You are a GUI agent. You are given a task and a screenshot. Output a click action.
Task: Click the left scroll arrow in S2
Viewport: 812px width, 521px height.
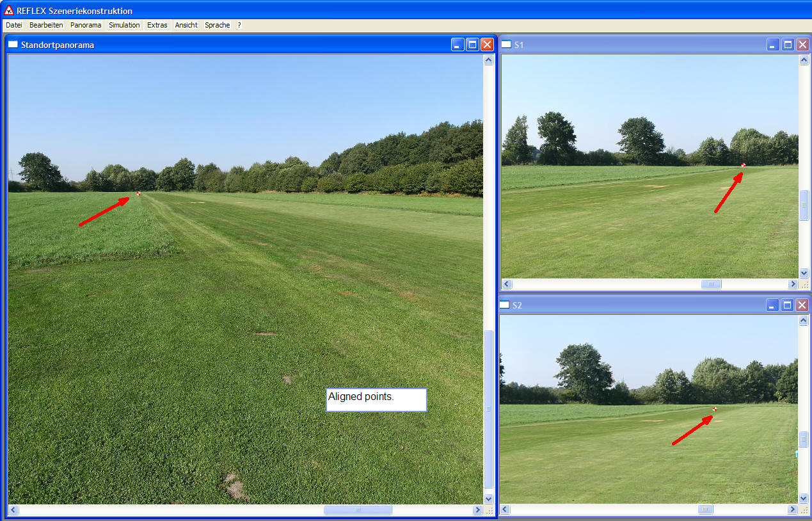click(x=506, y=509)
